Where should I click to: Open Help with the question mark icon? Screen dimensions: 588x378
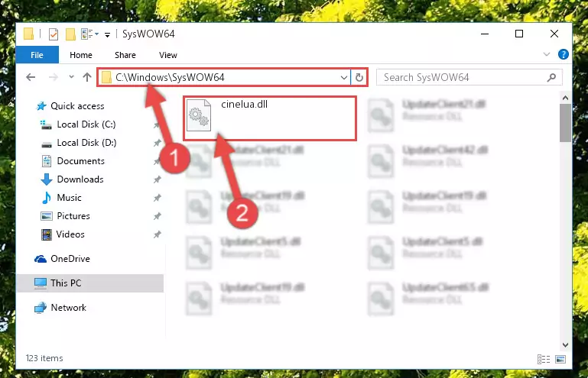pos(563,55)
